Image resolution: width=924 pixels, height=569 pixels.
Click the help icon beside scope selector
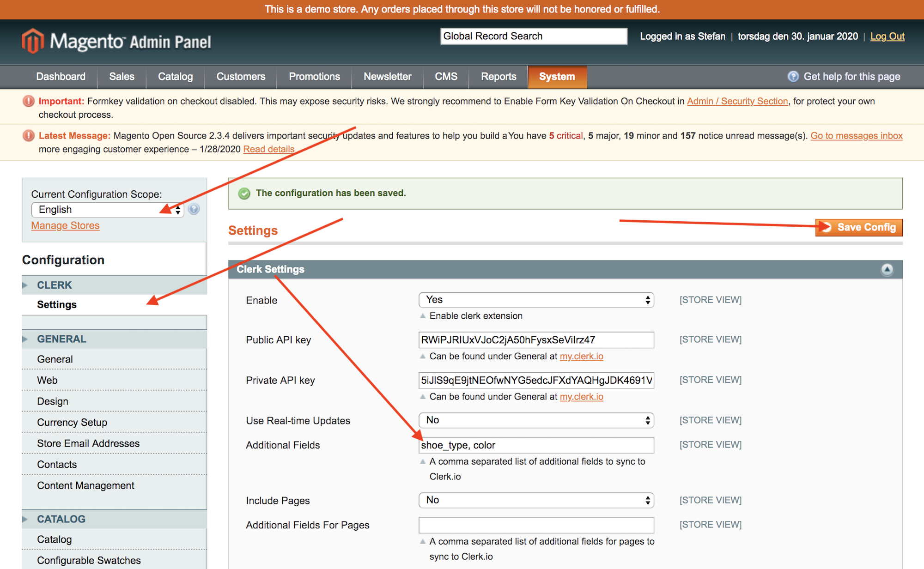[194, 209]
